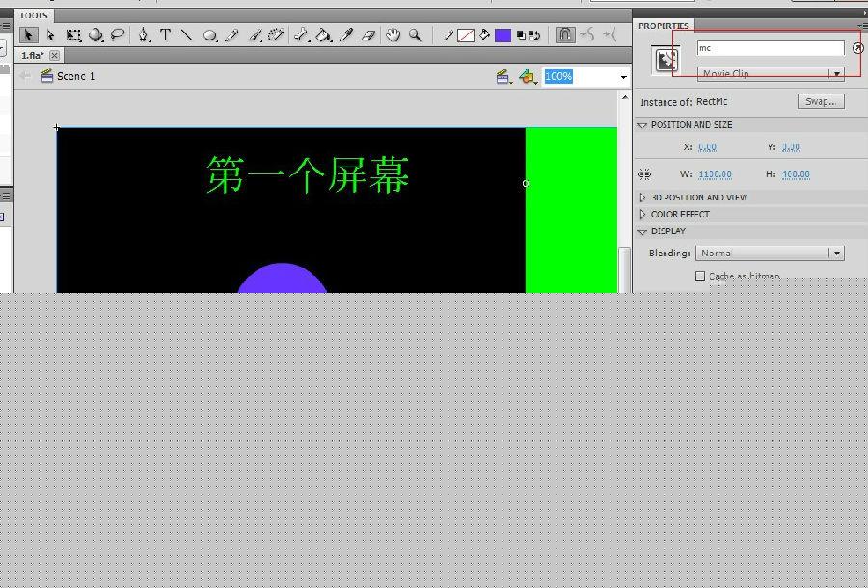The image size is (868, 588).
Task: Click the instance name field 'mc'
Action: pos(770,48)
